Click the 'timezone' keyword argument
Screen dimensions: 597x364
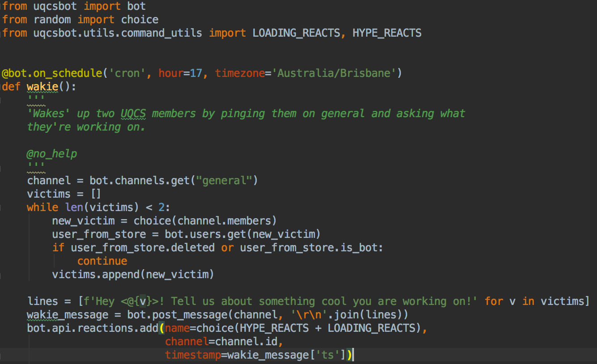240,73
